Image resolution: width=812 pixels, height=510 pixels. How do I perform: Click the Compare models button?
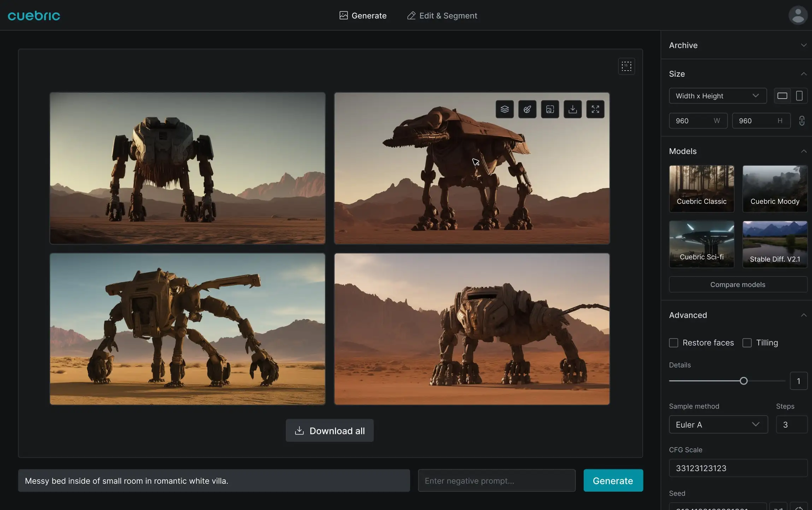point(738,285)
